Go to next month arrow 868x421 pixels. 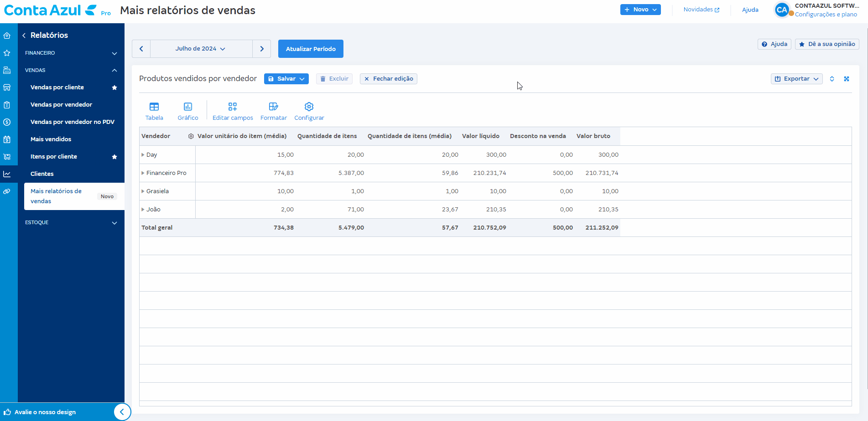pyautogui.click(x=262, y=49)
